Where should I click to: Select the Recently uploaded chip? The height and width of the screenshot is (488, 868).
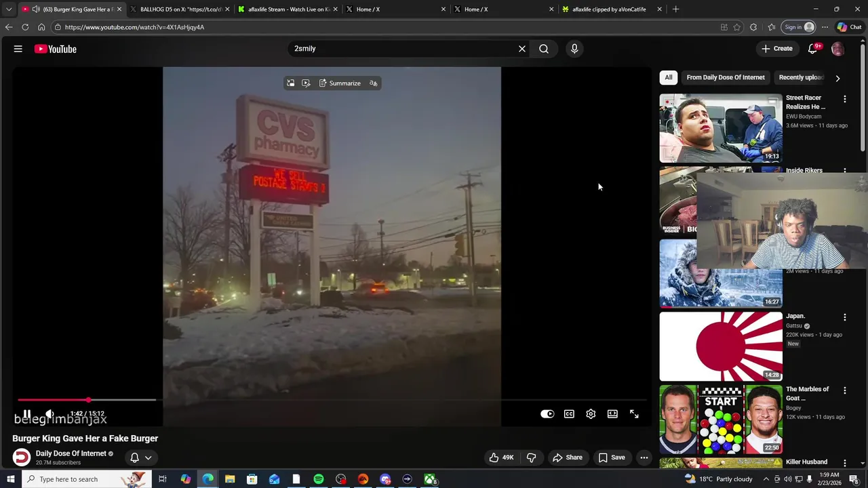(x=802, y=77)
